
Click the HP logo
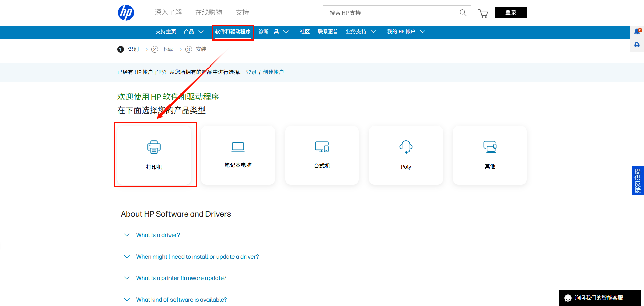(x=126, y=12)
